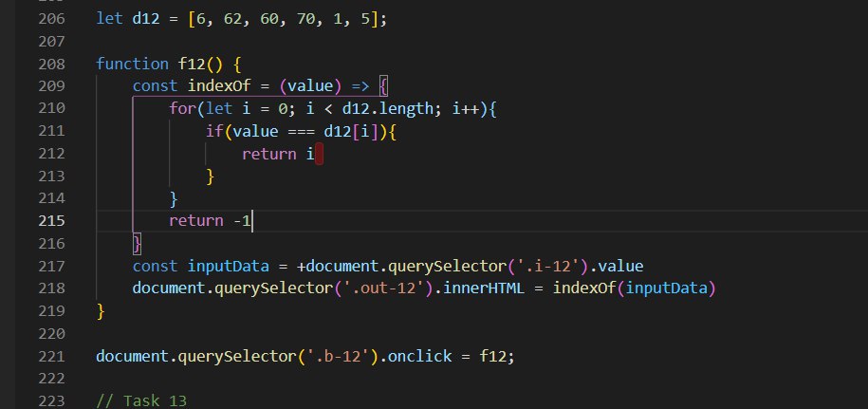Click 'd12[i]' in the if condition
The image size is (868, 409).
[x=351, y=132]
